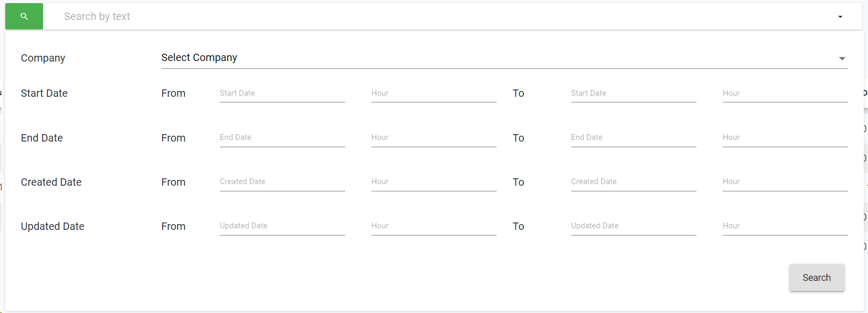868x313 pixels.
Task: Click the Created Date To Hour field
Action: click(785, 182)
